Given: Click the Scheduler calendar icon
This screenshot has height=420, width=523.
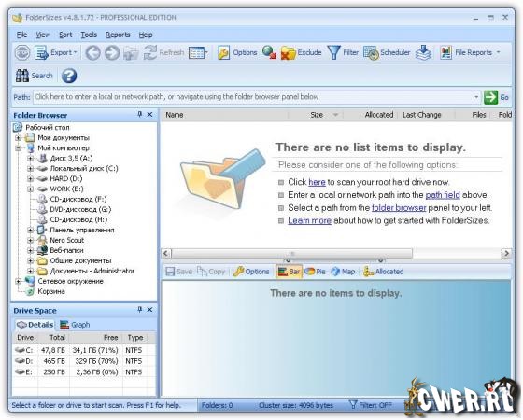Looking at the screenshot, I should [x=371, y=52].
